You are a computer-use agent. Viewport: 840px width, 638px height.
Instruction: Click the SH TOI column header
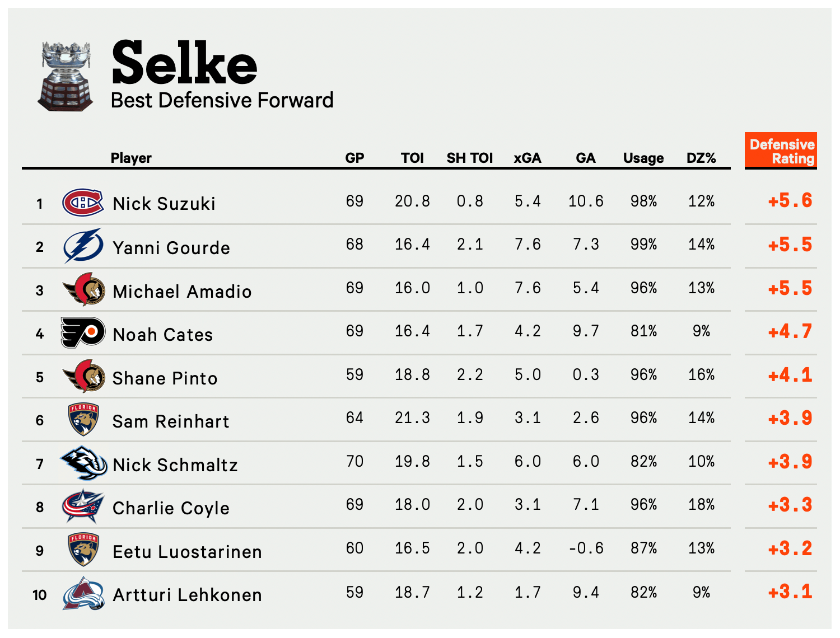[469, 158]
